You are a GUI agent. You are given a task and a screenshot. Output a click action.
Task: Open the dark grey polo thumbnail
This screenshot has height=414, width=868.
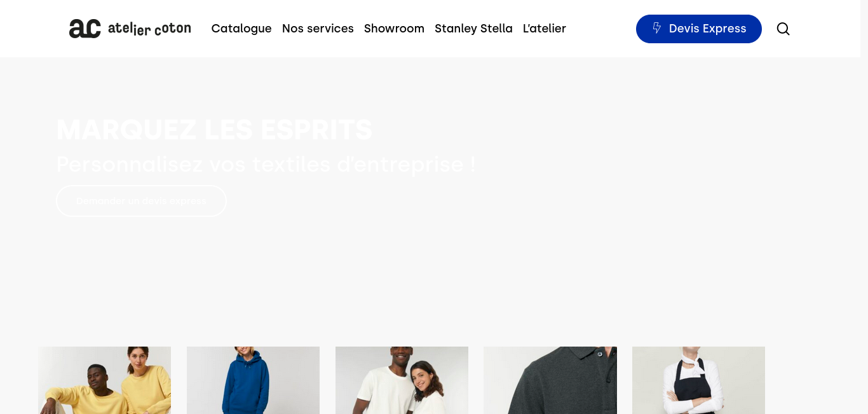(x=550, y=380)
